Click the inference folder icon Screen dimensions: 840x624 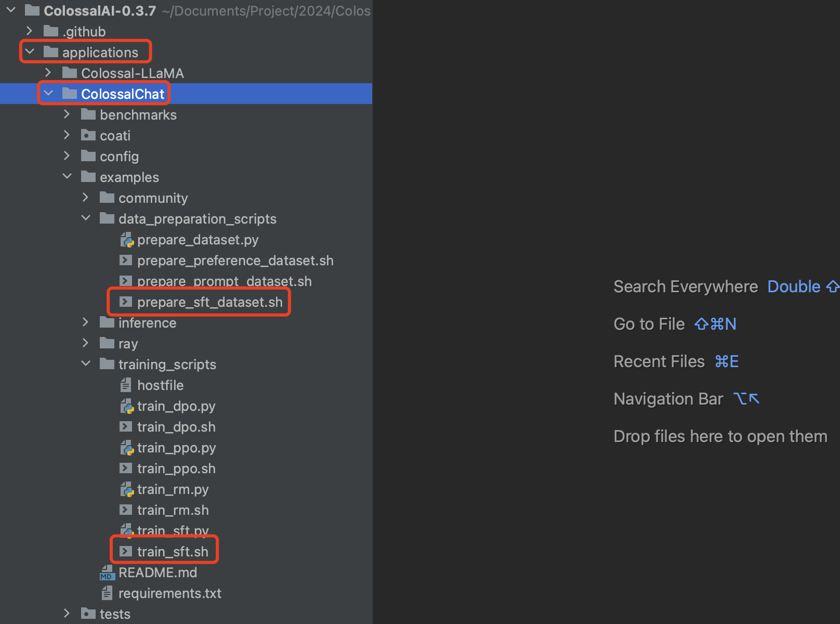(x=107, y=322)
